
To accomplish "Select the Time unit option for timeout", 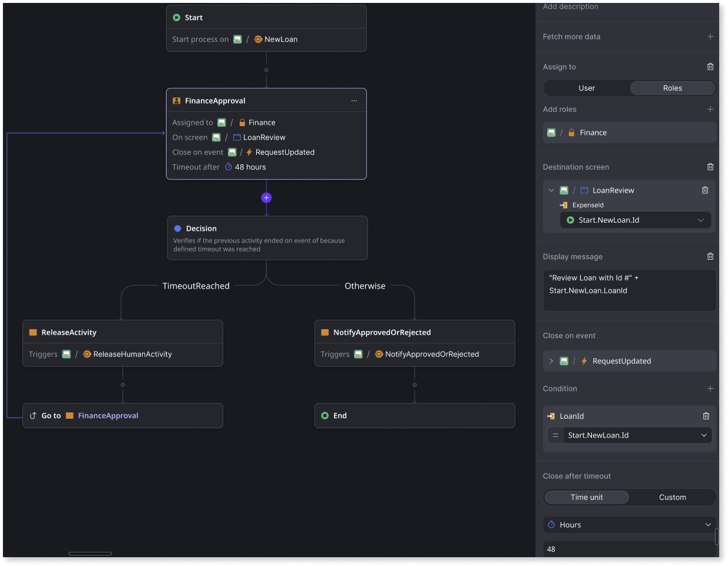I will [x=587, y=497].
